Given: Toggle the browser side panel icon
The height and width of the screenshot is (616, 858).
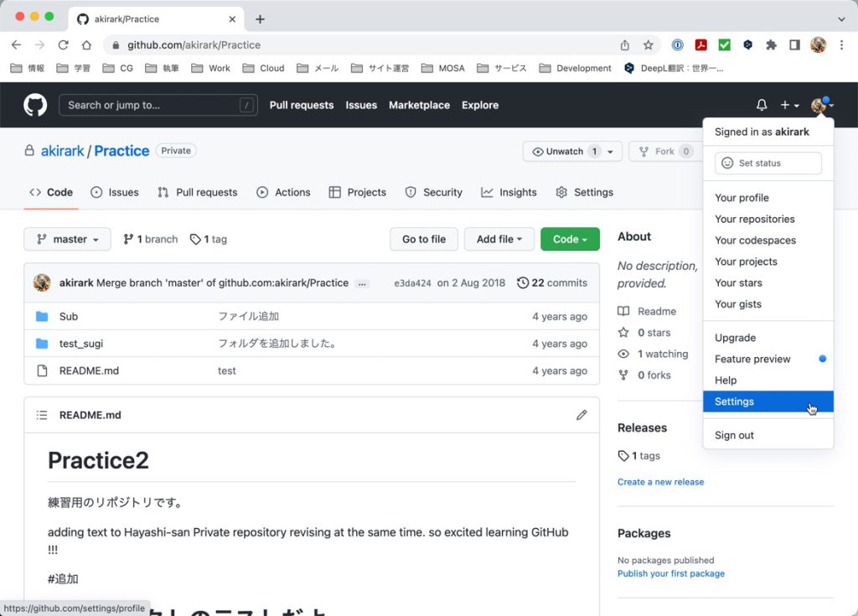Looking at the screenshot, I should [794, 45].
